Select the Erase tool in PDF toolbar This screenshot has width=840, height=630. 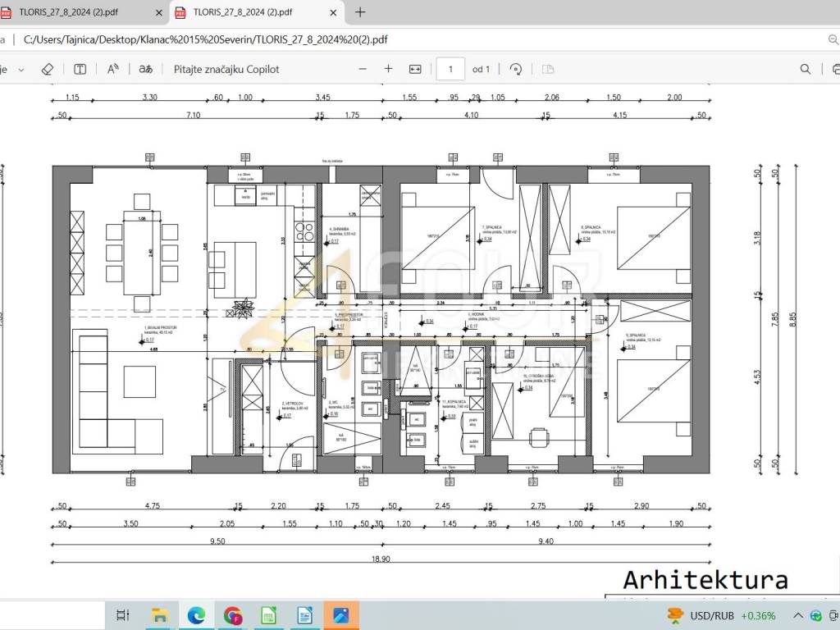48,69
